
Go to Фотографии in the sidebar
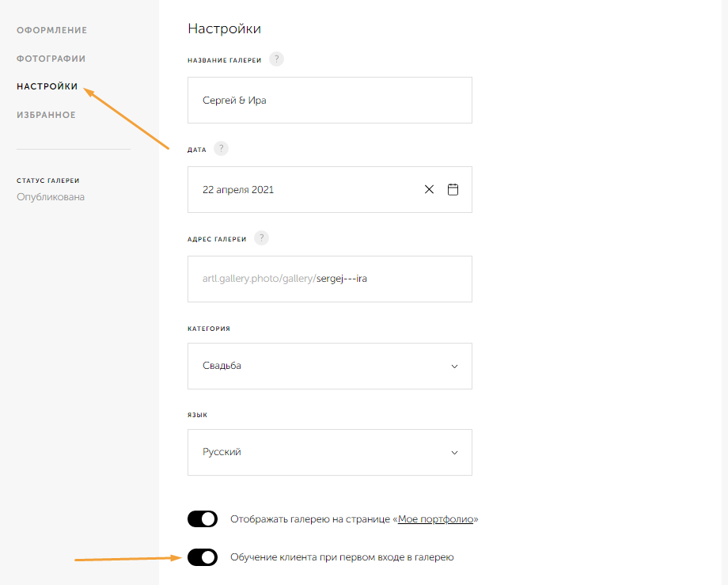[51, 59]
